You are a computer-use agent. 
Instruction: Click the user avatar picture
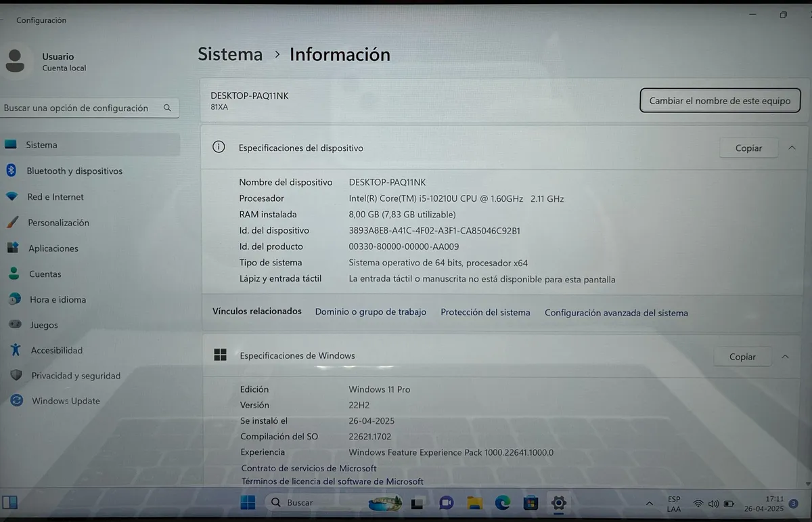(15, 61)
